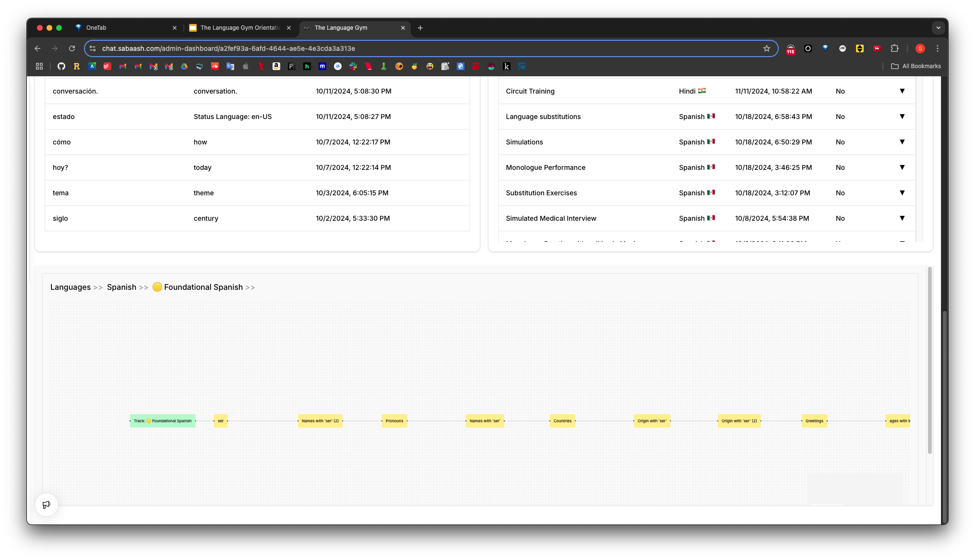975x560 pixels.
Task: Open the All Bookmarks folder
Action: tap(916, 66)
